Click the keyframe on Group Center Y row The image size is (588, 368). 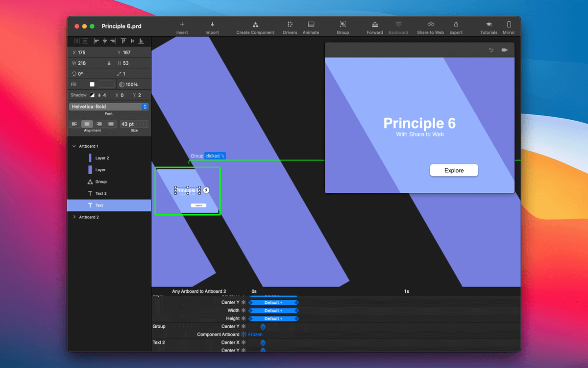click(263, 326)
